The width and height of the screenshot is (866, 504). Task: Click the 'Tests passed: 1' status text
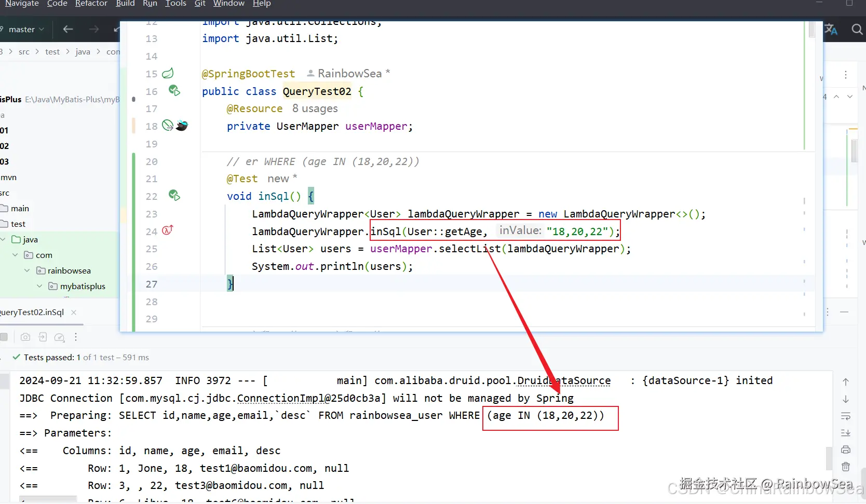tap(52, 357)
